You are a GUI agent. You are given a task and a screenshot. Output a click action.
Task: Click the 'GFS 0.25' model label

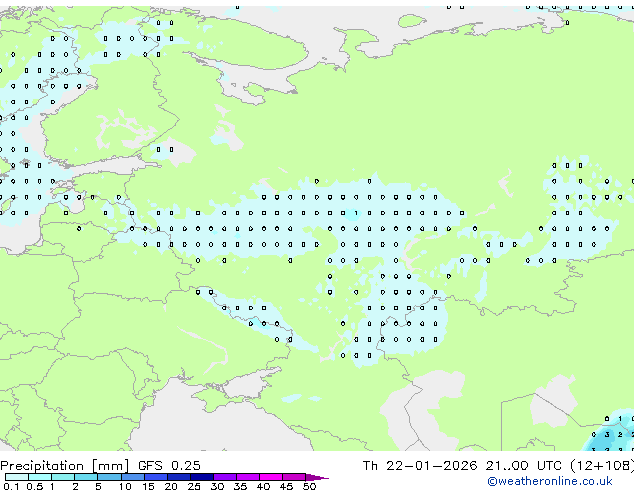coord(169,466)
